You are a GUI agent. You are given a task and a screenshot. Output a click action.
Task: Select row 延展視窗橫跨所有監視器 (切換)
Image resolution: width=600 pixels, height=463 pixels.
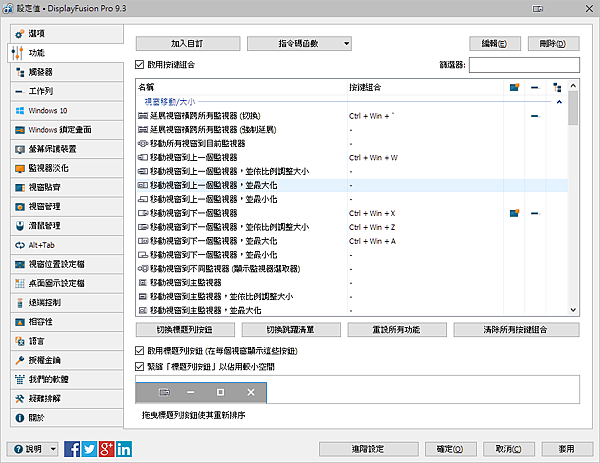click(352, 116)
